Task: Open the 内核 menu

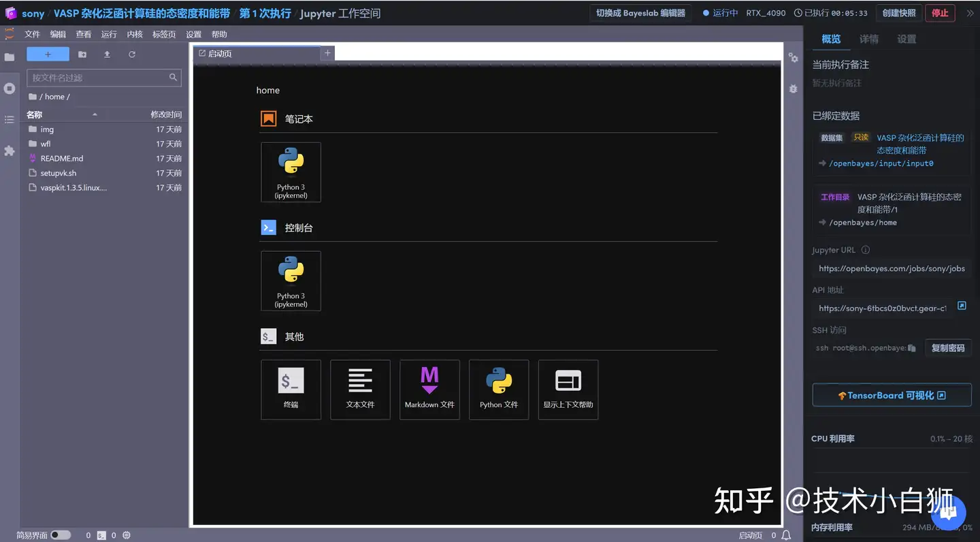Action: coord(135,34)
